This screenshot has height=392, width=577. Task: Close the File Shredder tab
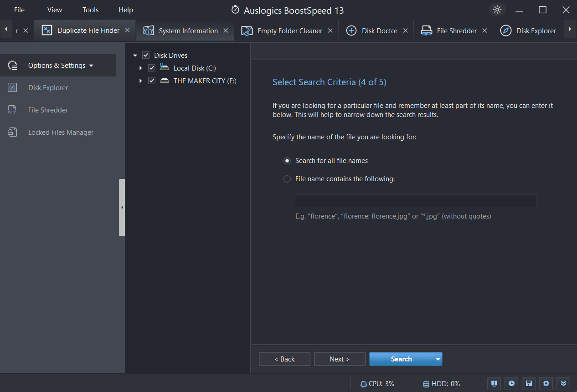coord(484,31)
